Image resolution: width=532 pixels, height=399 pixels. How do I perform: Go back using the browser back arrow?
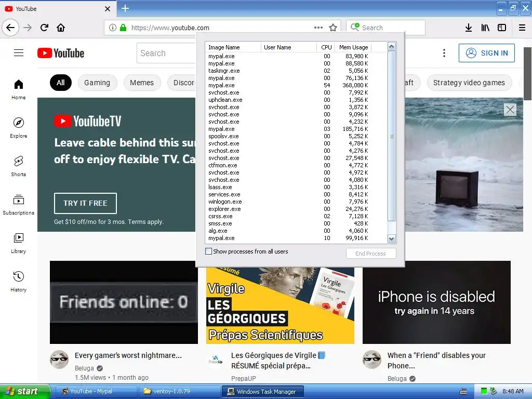click(x=10, y=28)
